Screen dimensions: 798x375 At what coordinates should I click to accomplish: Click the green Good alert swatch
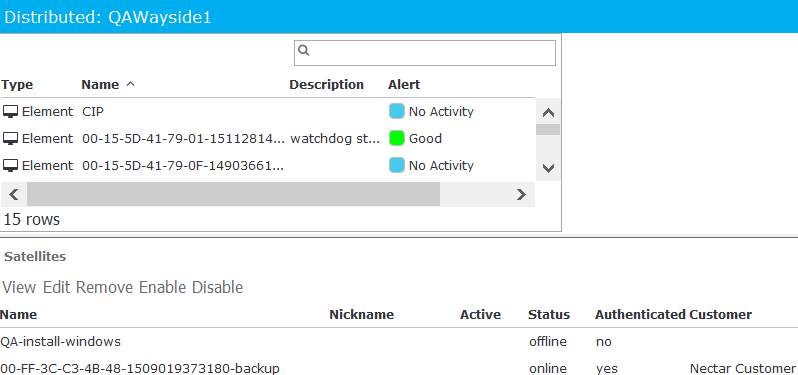(397, 138)
